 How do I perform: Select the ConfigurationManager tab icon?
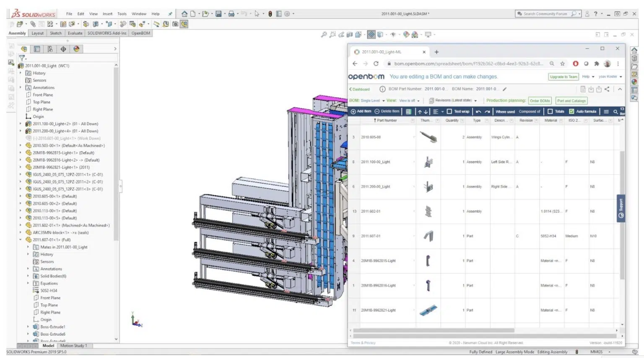tap(50, 49)
